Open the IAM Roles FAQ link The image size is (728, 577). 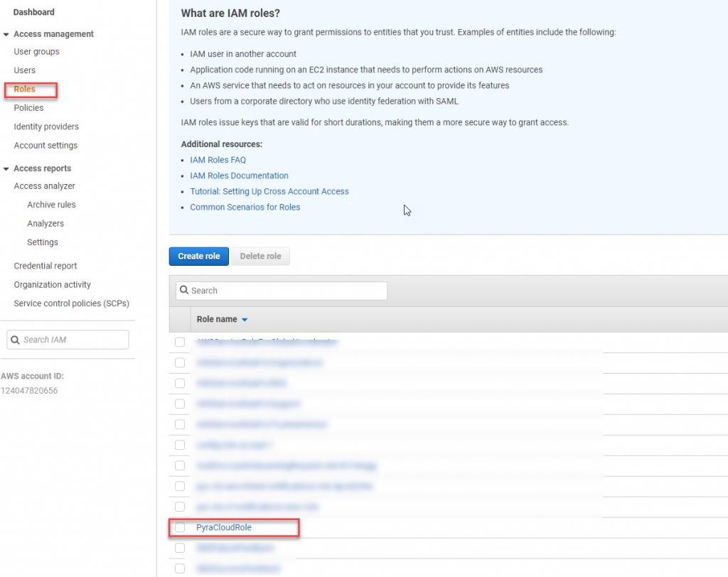218,160
